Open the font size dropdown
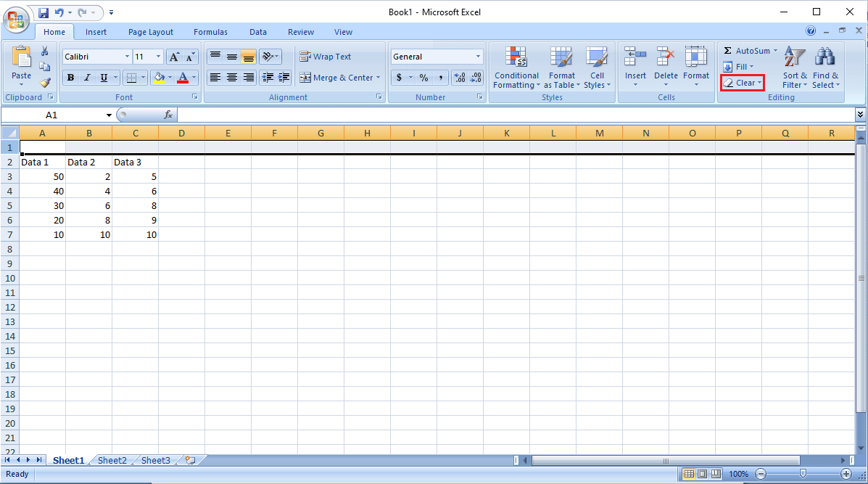Image resolution: width=868 pixels, height=484 pixels. pos(158,57)
